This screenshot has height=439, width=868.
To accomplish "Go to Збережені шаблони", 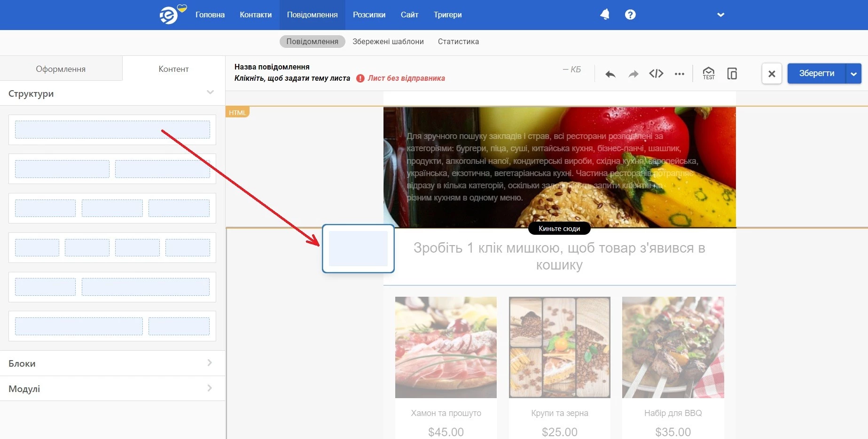I will coord(388,41).
